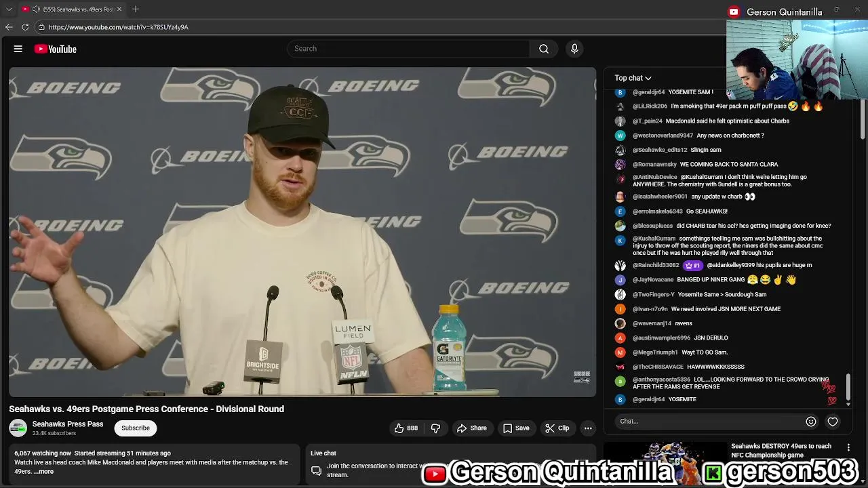Go back with browser back arrow
Viewport: 868px width, 488px height.
9,27
